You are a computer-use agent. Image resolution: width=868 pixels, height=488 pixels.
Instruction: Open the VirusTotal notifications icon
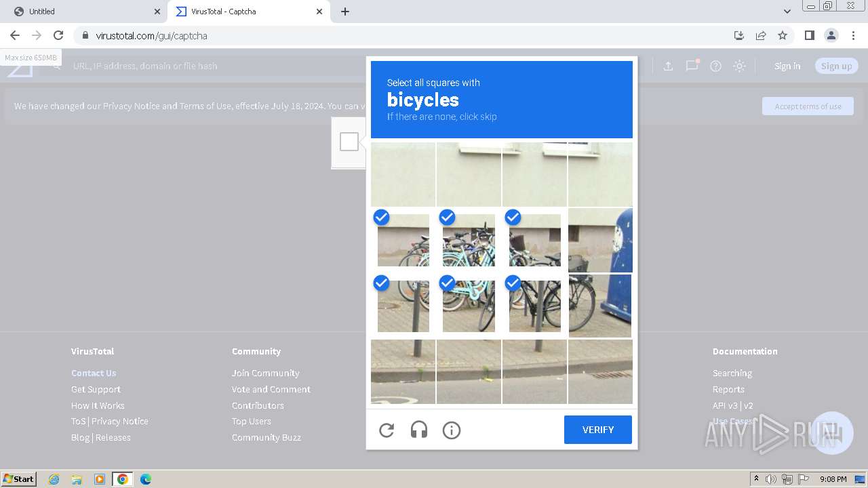pyautogui.click(x=692, y=66)
